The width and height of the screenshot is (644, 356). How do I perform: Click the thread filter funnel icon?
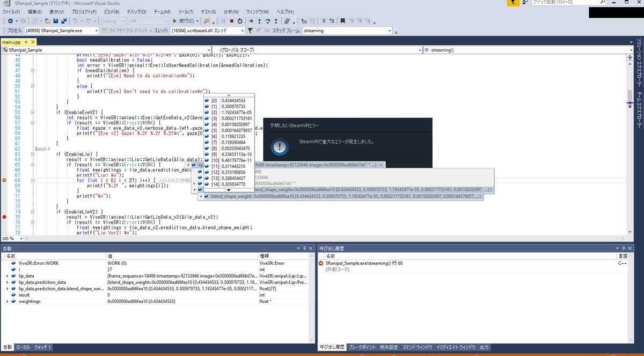point(251,31)
